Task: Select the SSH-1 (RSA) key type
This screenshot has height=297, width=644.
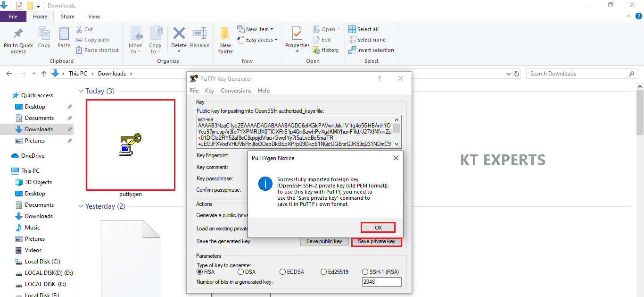Action: point(365,272)
